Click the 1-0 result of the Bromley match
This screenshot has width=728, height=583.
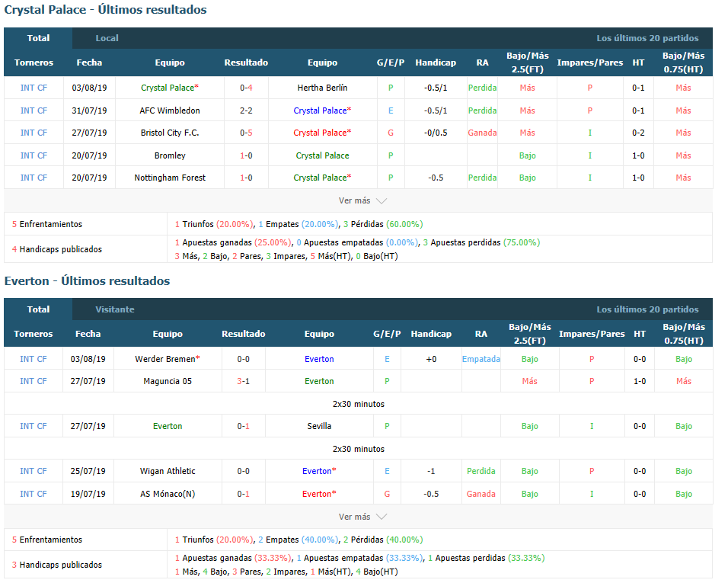pos(246,155)
